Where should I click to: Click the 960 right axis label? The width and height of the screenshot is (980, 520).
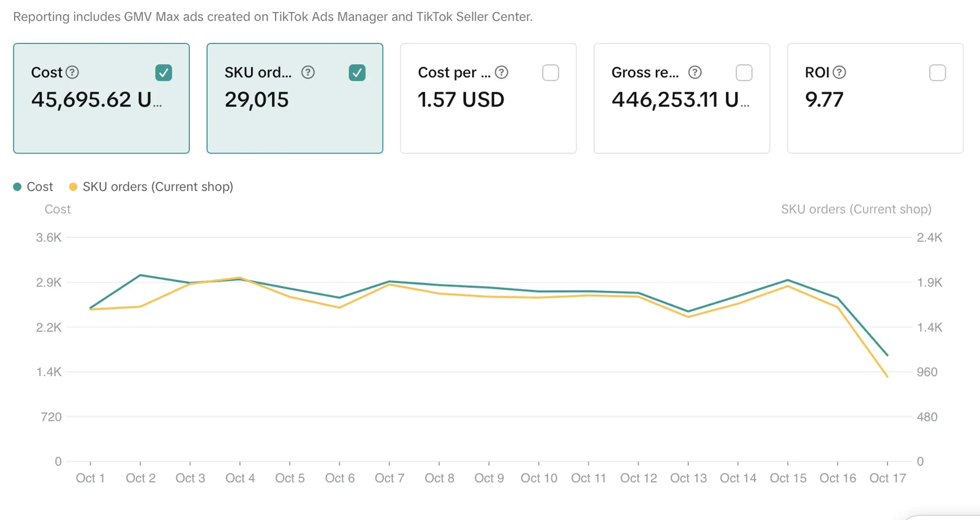[x=927, y=372]
